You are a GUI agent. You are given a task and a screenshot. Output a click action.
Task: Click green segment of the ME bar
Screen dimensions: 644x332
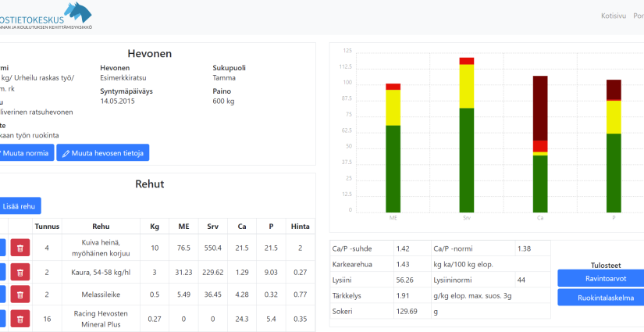[x=393, y=167]
